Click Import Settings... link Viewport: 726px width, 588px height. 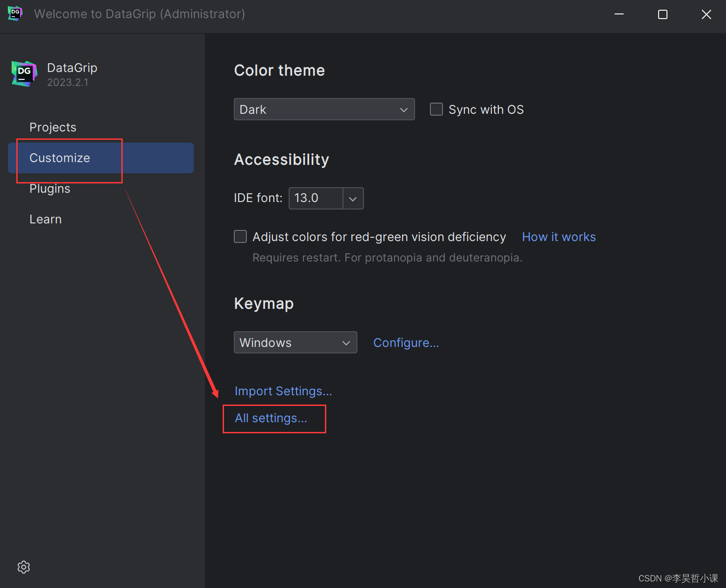283,391
